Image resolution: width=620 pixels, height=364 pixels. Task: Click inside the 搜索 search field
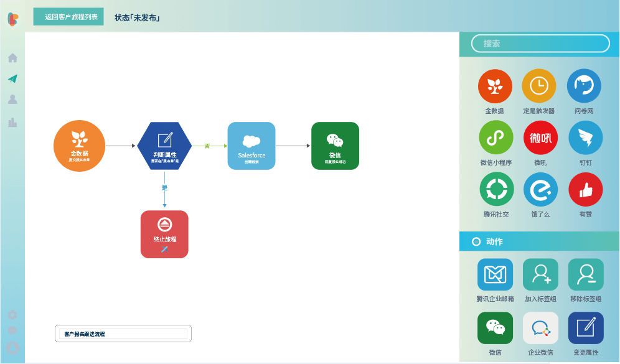tap(539, 44)
